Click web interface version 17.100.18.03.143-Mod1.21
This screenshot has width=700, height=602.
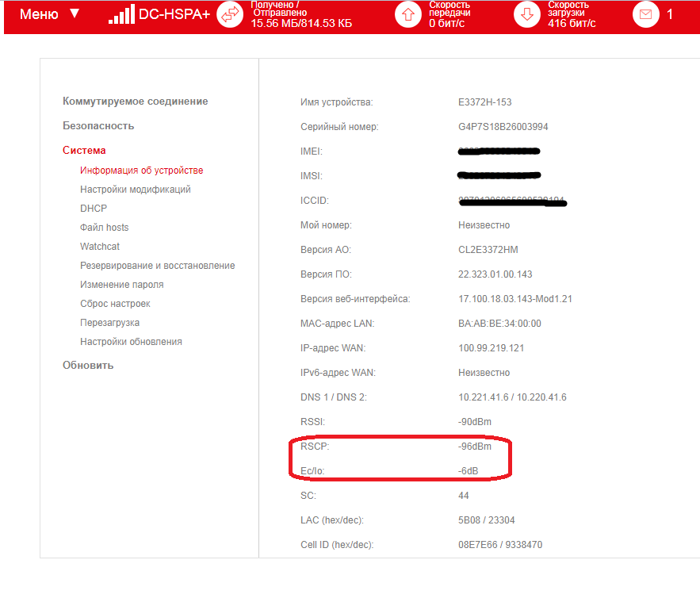pos(515,299)
